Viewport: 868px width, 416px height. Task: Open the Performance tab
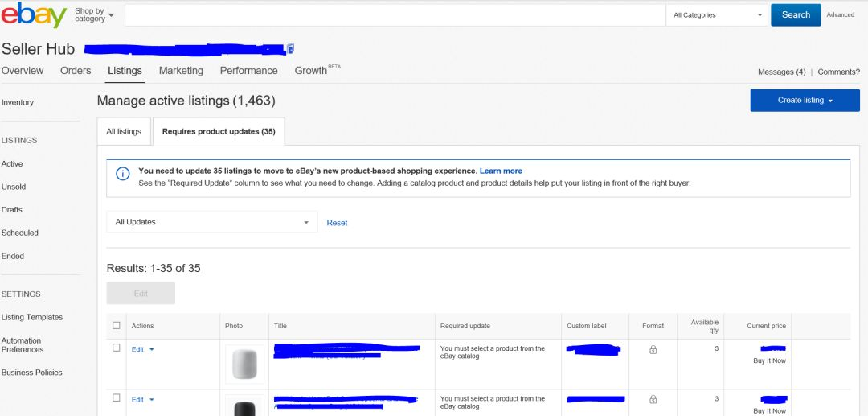248,71
